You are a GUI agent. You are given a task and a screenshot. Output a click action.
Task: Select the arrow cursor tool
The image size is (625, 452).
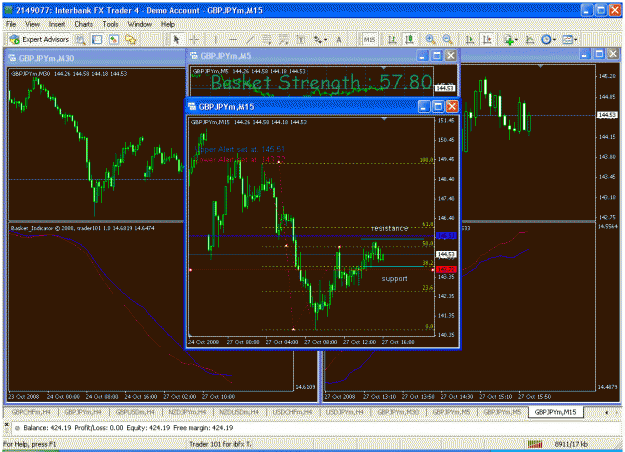(x=177, y=39)
